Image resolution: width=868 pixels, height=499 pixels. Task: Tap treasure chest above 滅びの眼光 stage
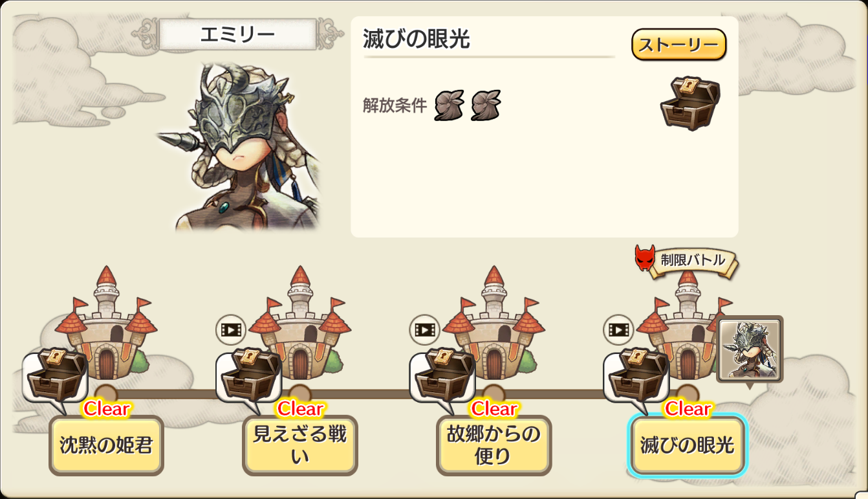click(637, 375)
